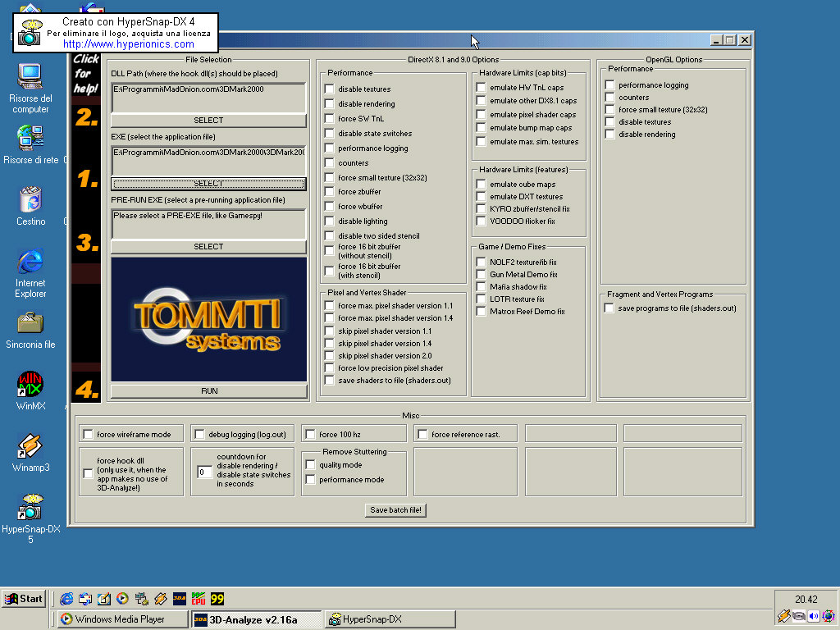Click the notepad pencil quick launch icon
Image resolution: width=840 pixels, height=630 pixels.
coord(104,598)
